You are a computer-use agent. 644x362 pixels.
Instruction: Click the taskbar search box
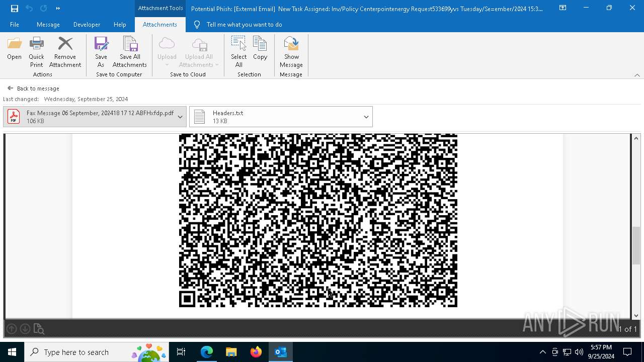click(x=97, y=352)
